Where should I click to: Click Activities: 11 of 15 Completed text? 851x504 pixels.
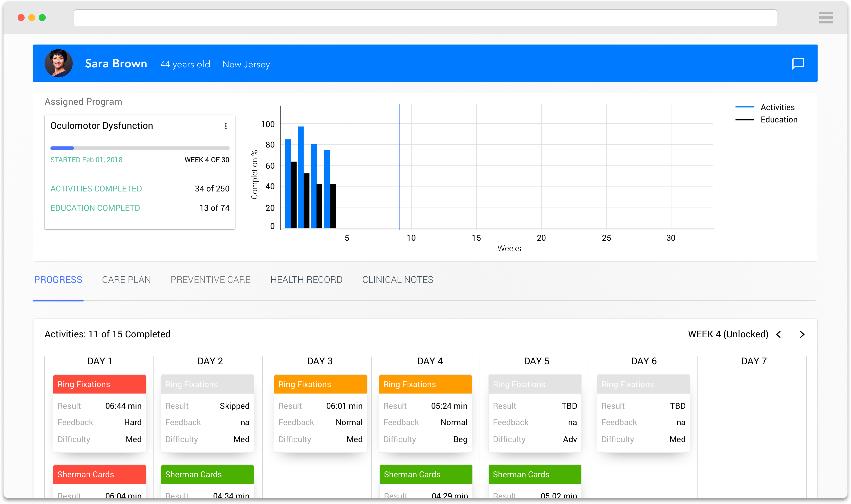pos(107,334)
